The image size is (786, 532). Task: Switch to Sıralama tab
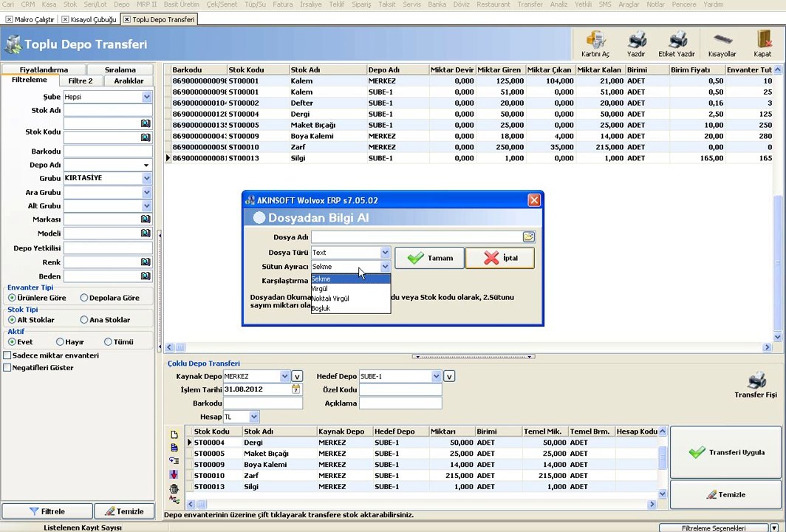[x=120, y=69]
